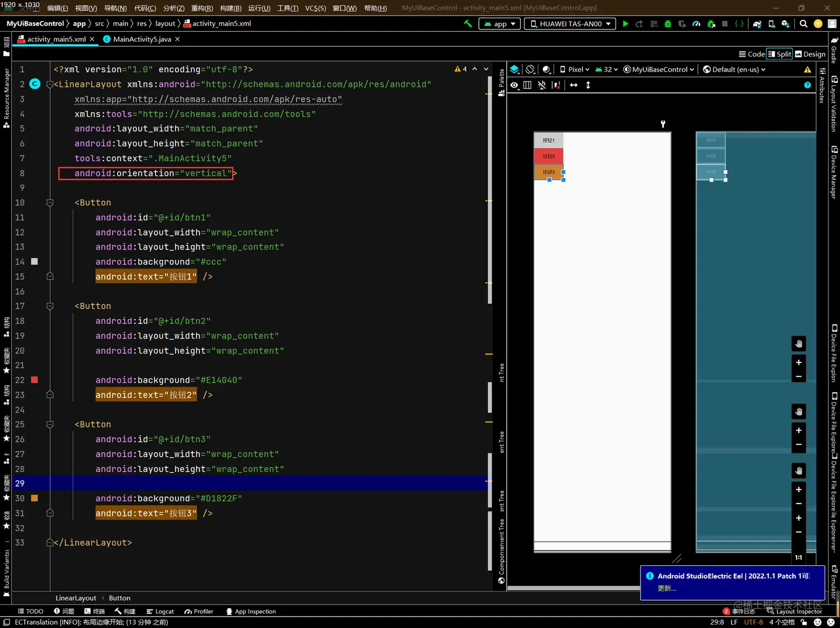The image size is (840, 628).
Task: Click the #E14040 red color swatch in gutter
Action: click(34, 380)
